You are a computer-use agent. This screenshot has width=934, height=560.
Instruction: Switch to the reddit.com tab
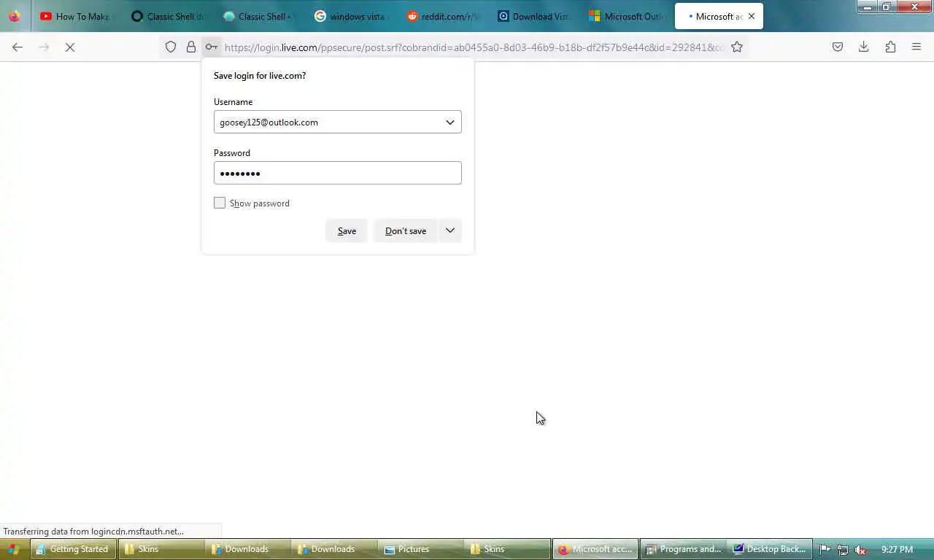pos(443,16)
